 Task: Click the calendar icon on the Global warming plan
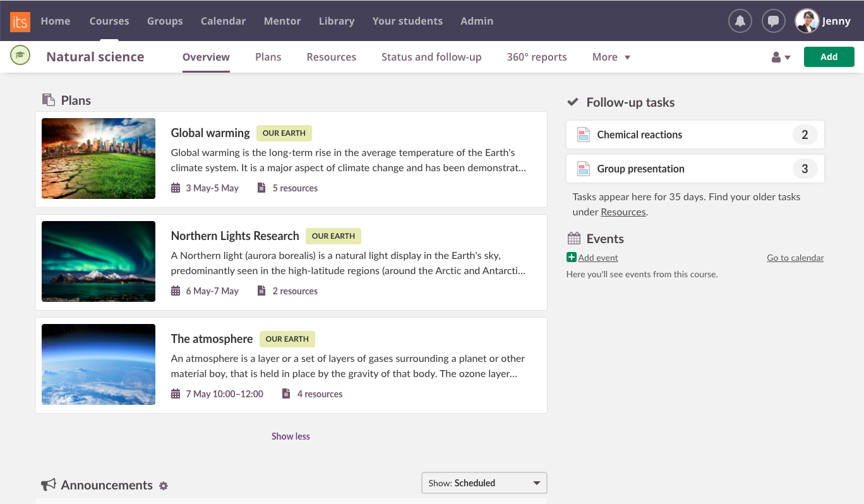tap(176, 188)
